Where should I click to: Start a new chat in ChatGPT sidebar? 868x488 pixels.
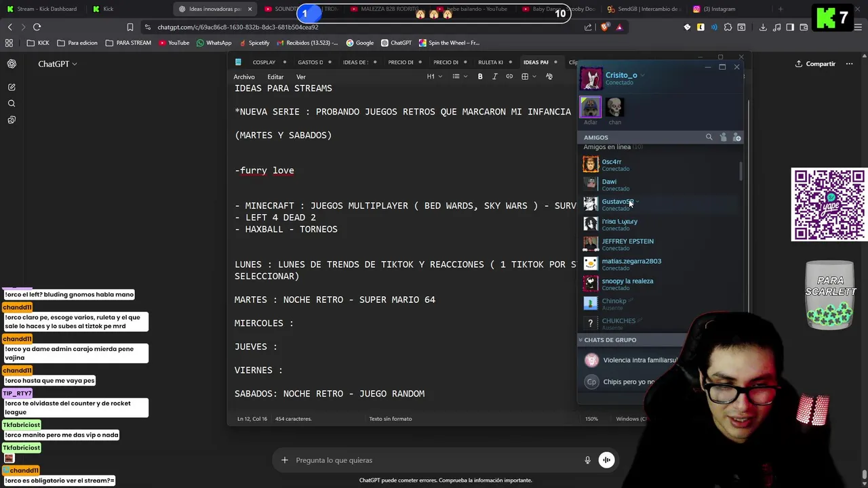click(x=12, y=87)
